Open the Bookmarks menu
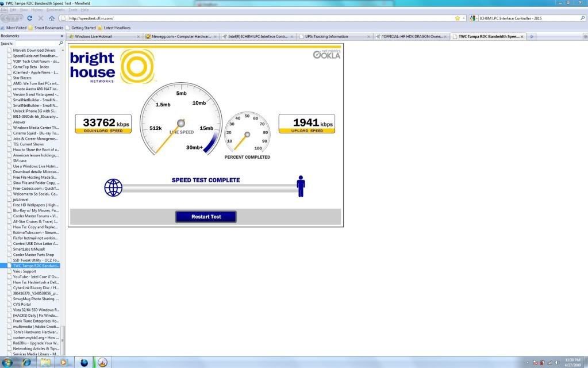Viewport: 588px width, 368px height. [56, 10]
